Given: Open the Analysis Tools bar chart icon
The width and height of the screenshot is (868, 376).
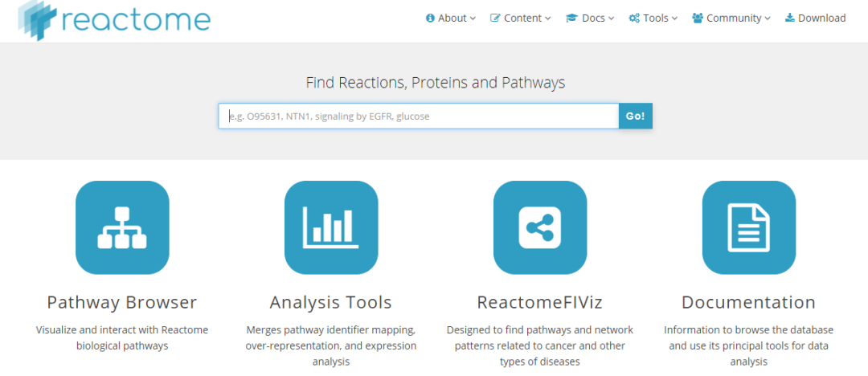Looking at the screenshot, I should click(331, 227).
